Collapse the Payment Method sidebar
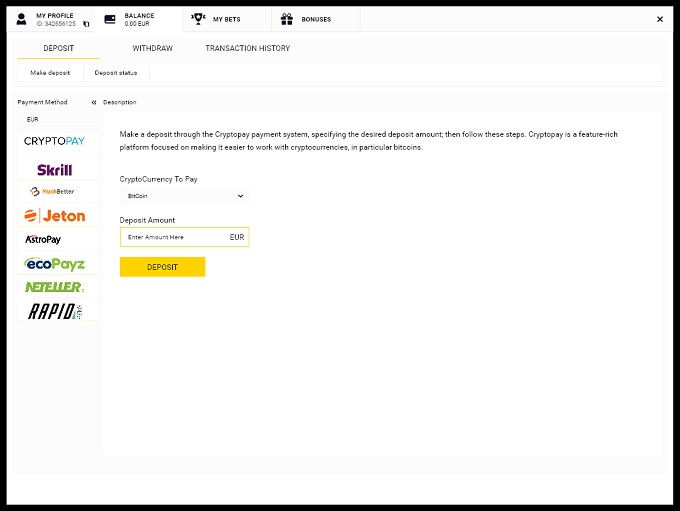 (94, 102)
